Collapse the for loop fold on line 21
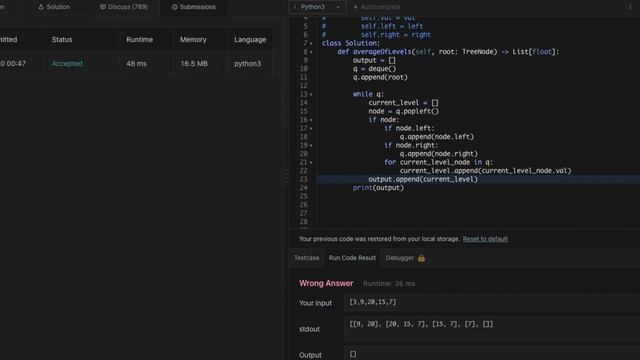 311,162
